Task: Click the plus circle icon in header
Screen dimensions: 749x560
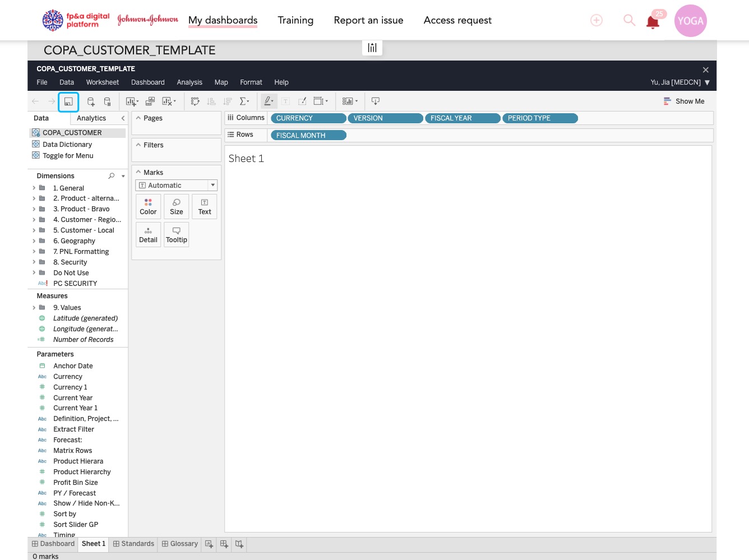Action: pyautogui.click(x=597, y=21)
